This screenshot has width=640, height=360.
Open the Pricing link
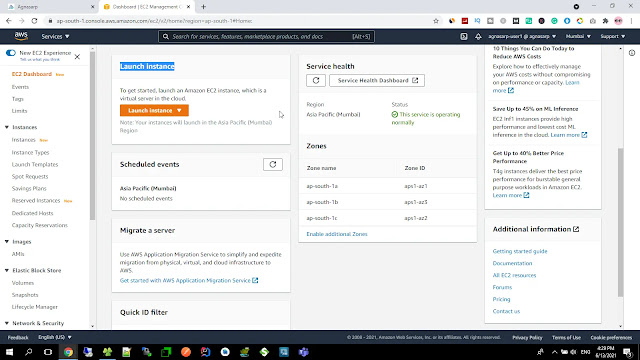501,299
